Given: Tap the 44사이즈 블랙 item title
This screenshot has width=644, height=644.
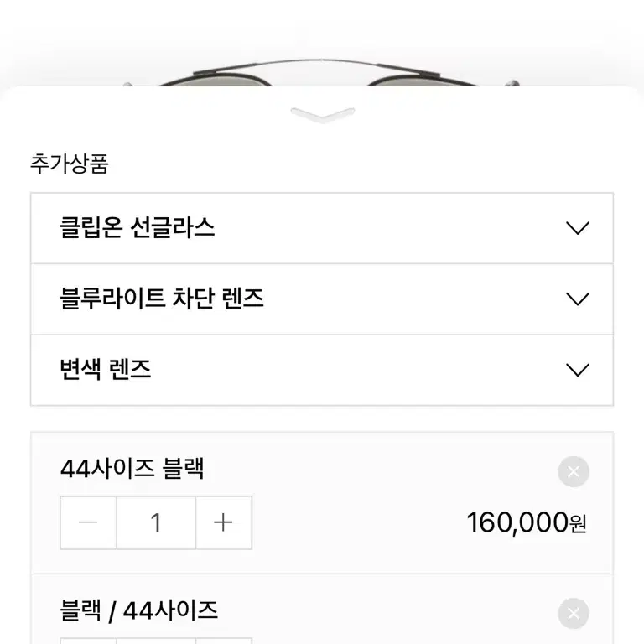Looking at the screenshot, I should point(132,468).
